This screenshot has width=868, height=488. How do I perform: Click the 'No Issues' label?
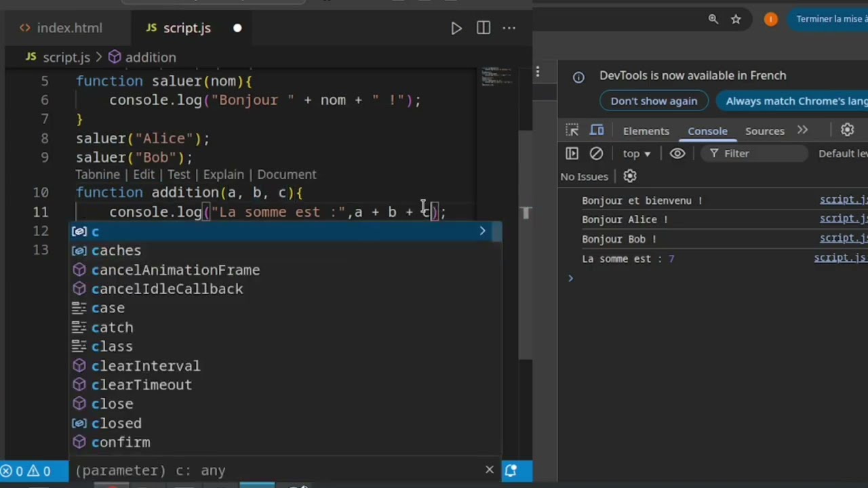tap(584, 176)
